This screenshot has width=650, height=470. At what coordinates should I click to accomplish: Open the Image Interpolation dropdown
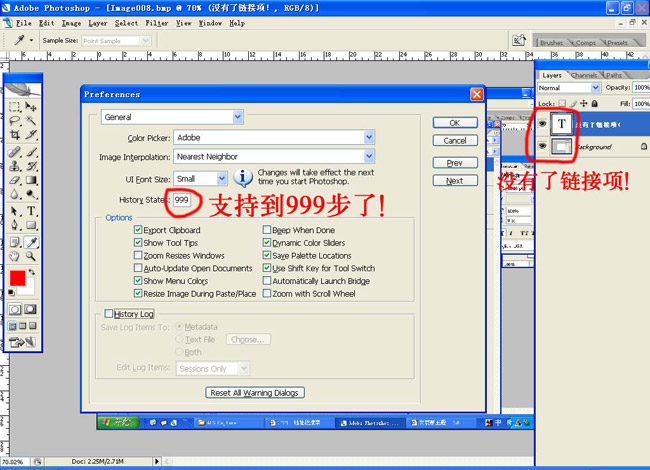click(x=274, y=157)
